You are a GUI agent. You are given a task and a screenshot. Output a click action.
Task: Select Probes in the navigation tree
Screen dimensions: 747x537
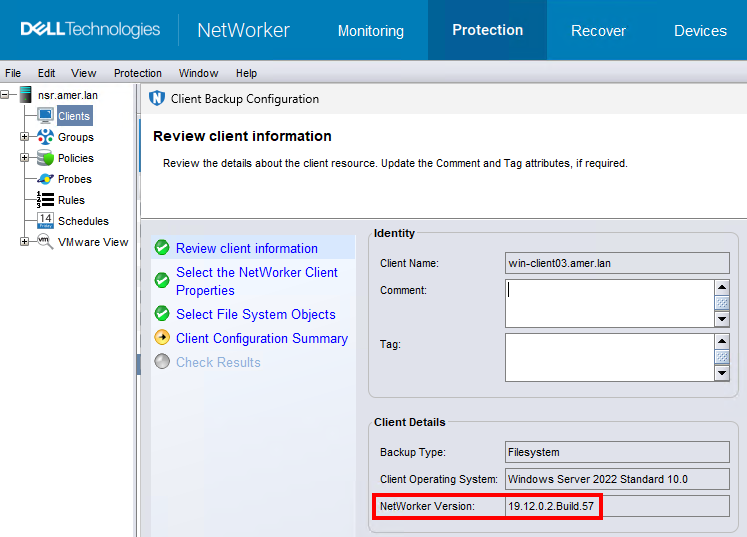click(x=75, y=179)
